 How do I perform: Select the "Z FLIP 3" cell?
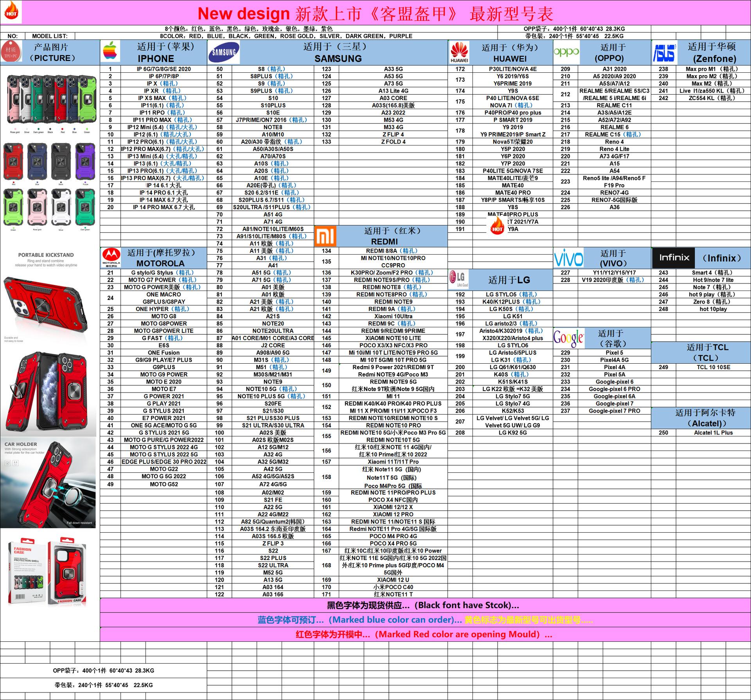(273, 544)
